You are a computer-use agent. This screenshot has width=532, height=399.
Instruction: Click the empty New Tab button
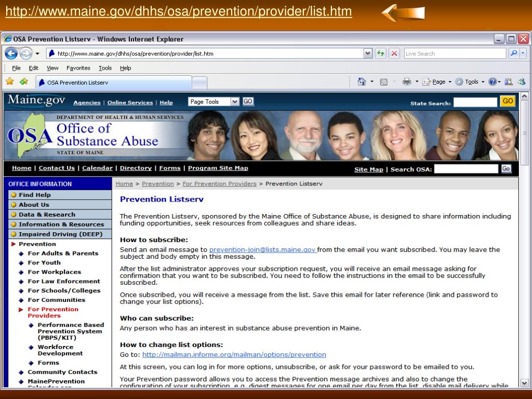pyautogui.click(x=199, y=83)
